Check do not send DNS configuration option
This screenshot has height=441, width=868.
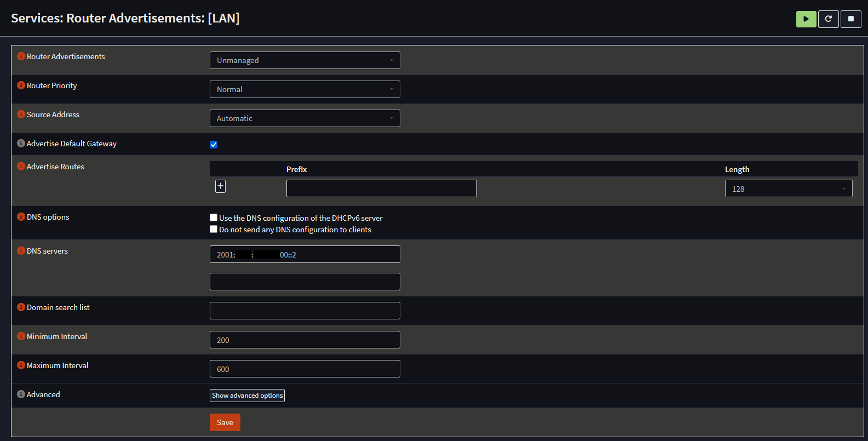pyautogui.click(x=214, y=229)
